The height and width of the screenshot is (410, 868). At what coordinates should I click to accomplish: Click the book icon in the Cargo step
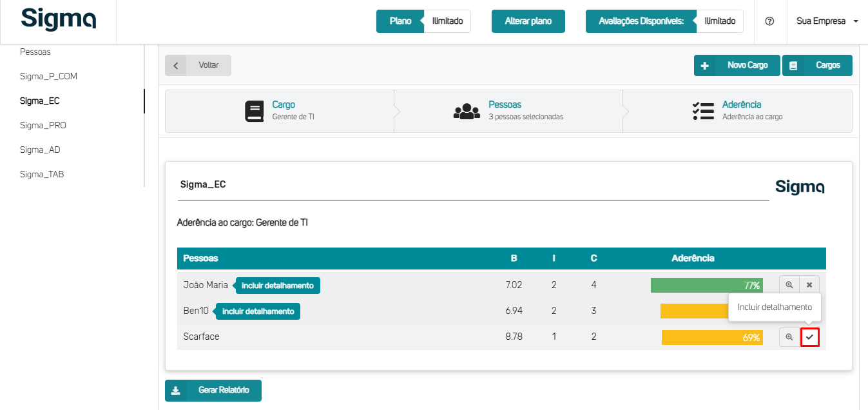tap(255, 111)
